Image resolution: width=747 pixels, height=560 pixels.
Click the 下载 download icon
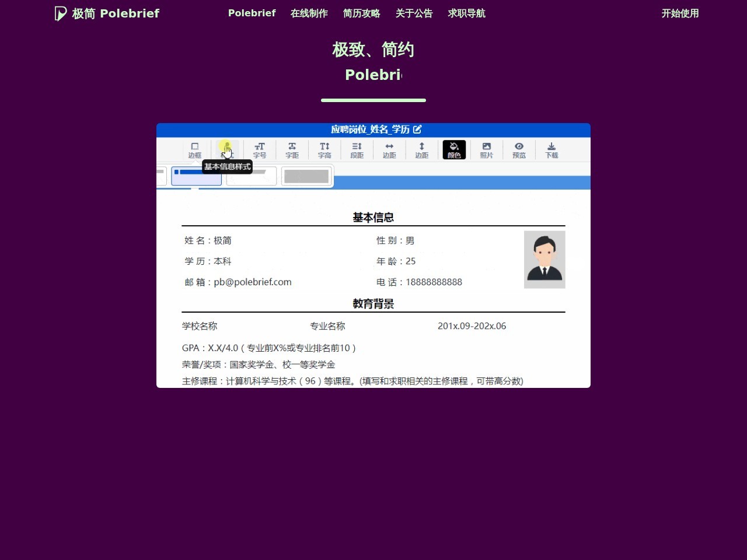click(551, 150)
